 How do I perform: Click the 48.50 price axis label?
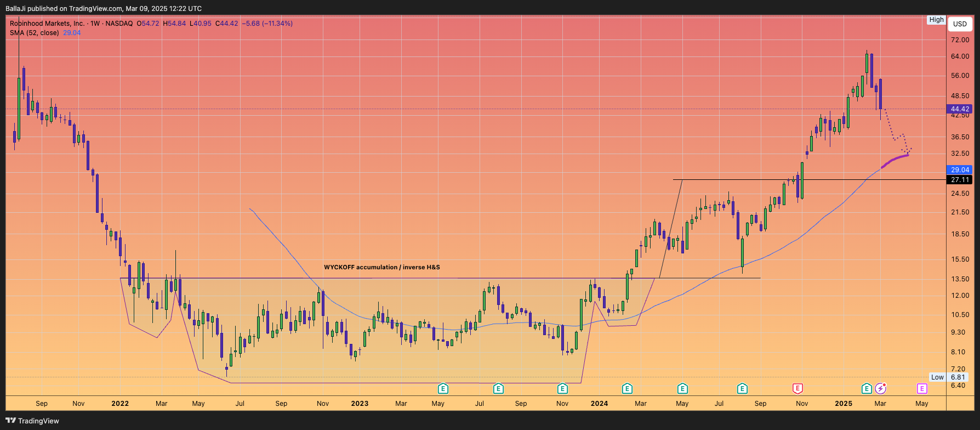click(960, 95)
